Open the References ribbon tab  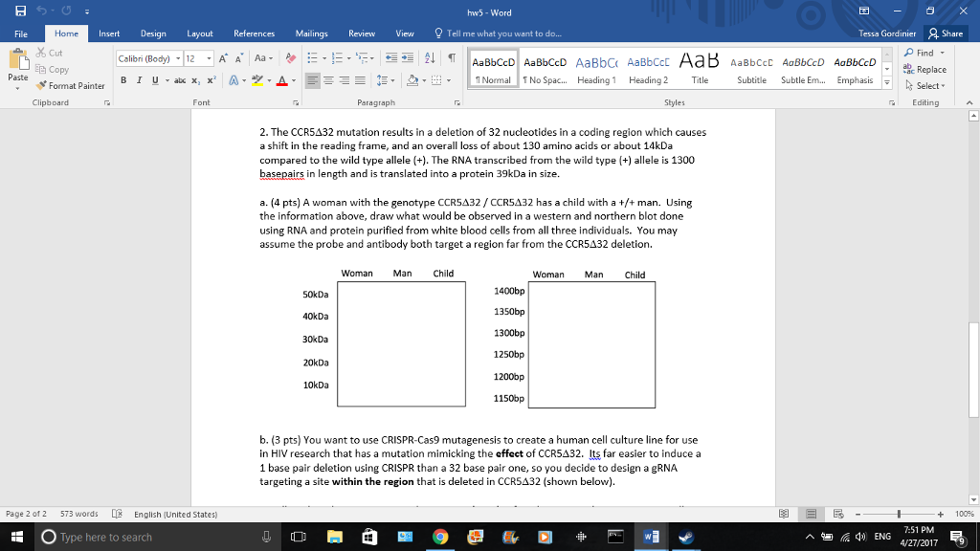[x=254, y=33]
